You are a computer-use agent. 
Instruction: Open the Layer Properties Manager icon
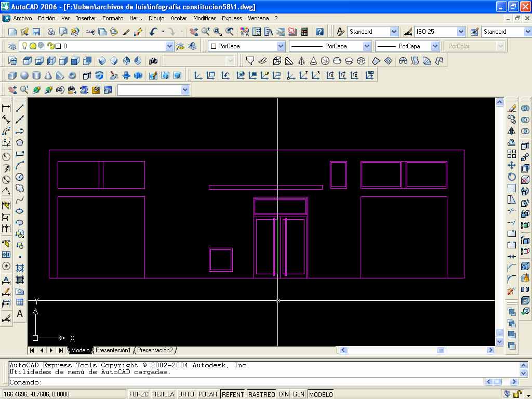(x=12, y=46)
